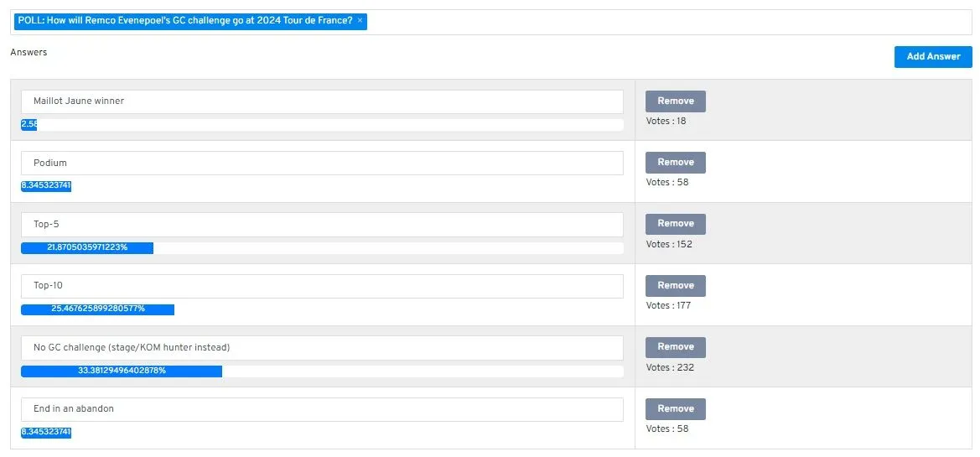
Task: Click the Answers label
Action: pos(29,53)
